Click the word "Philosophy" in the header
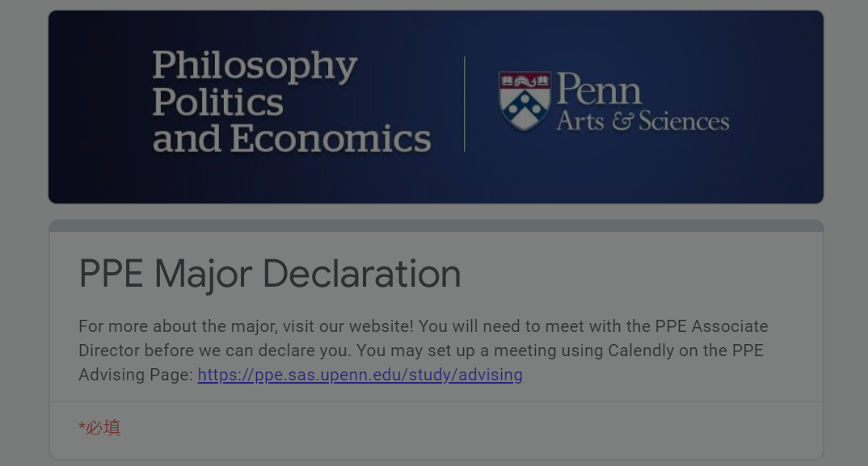Image resolution: width=868 pixels, height=466 pixels. [x=255, y=65]
